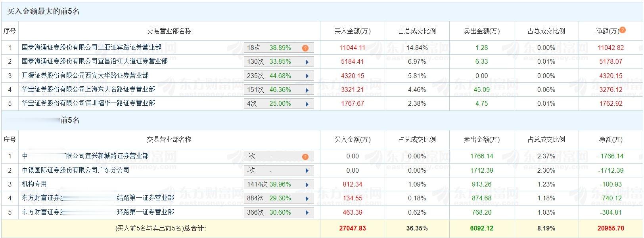The height and width of the screenshot is (238, 644).
Task: Click sell amount 913.26
Action: [x=482, y=184]
